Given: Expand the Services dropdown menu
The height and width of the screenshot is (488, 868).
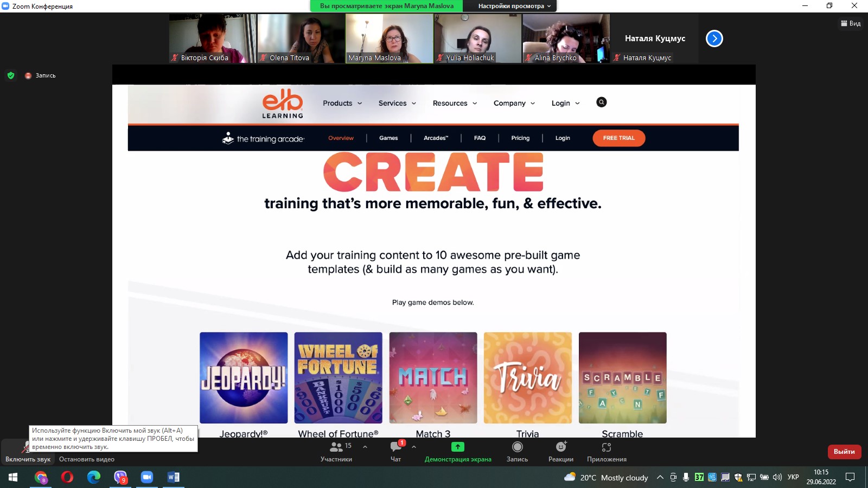Looking at the screenshot, I should pos(398,103).
